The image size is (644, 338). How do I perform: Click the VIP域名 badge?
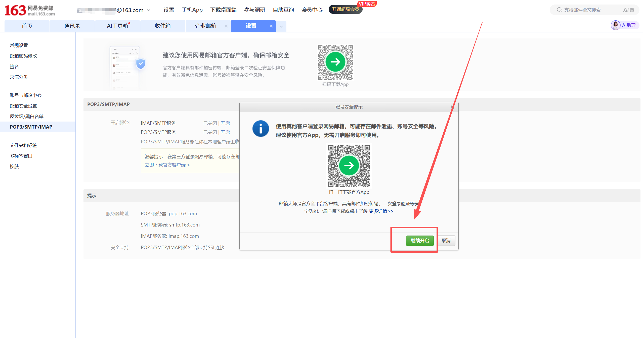(367, 4)
